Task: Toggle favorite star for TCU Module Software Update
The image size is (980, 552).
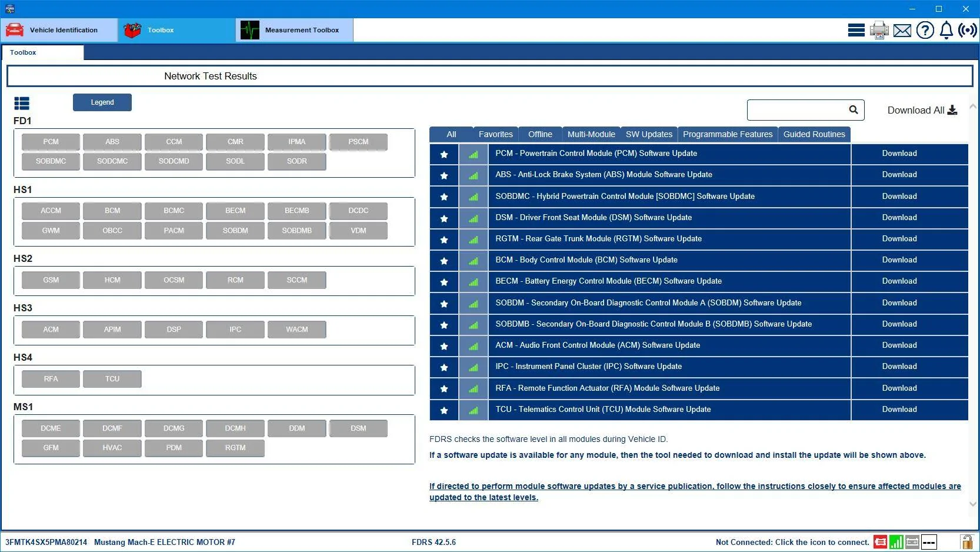Action: pyautogui.click(x=444, y=410)
